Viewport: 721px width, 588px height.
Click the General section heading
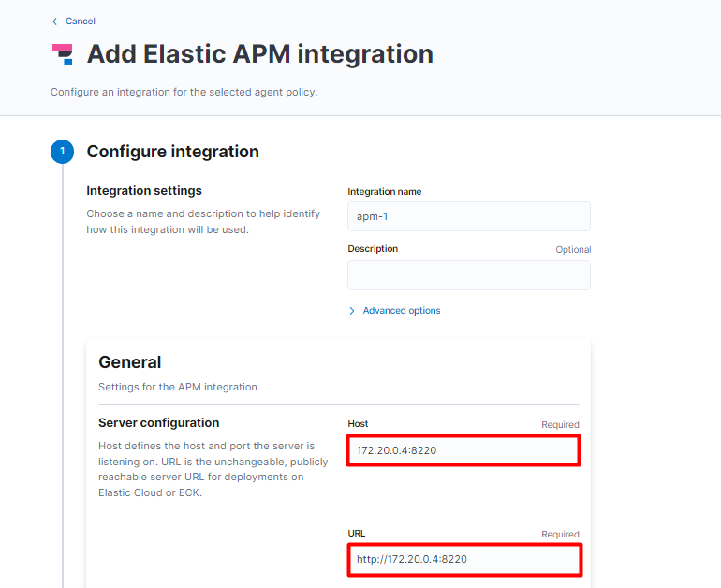tap(129, 362)
